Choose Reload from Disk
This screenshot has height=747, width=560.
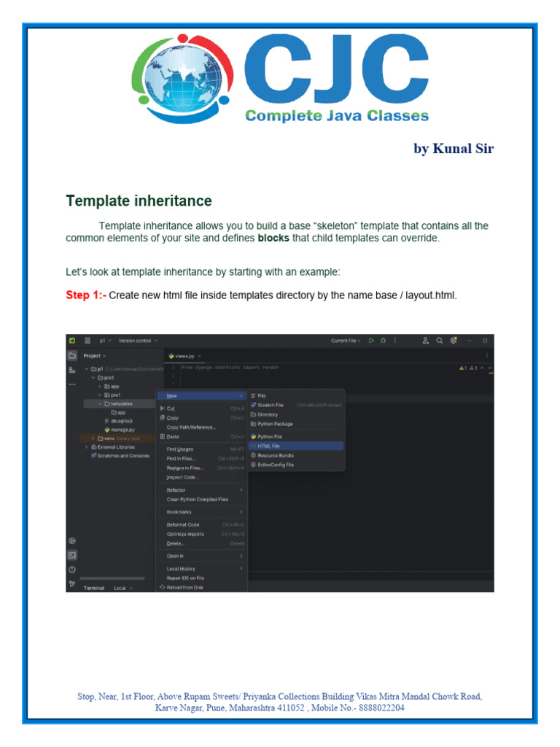(202, 588)
